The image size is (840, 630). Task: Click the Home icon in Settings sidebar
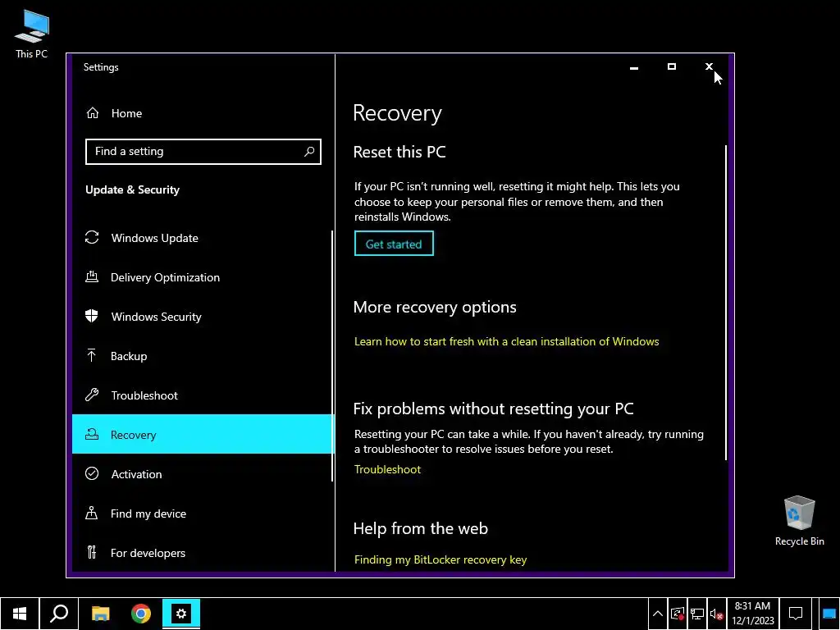coord(93,113)
